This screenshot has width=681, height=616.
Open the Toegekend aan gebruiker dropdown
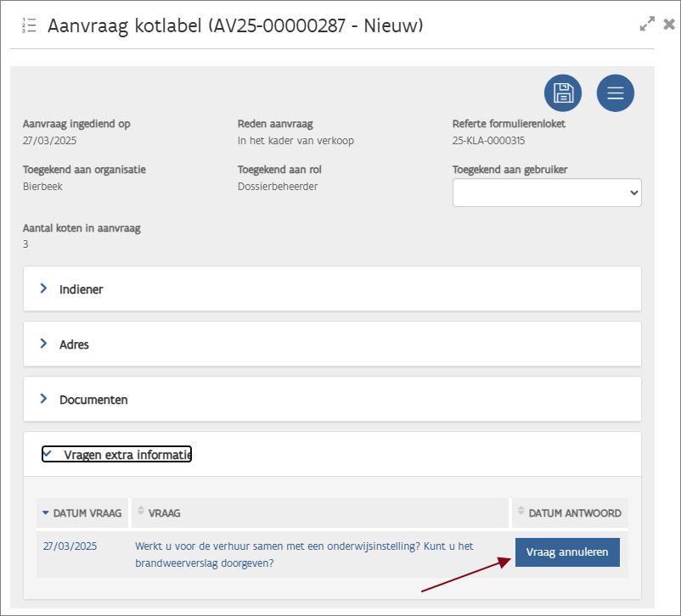pyautogui.click(x=546, y=193)
